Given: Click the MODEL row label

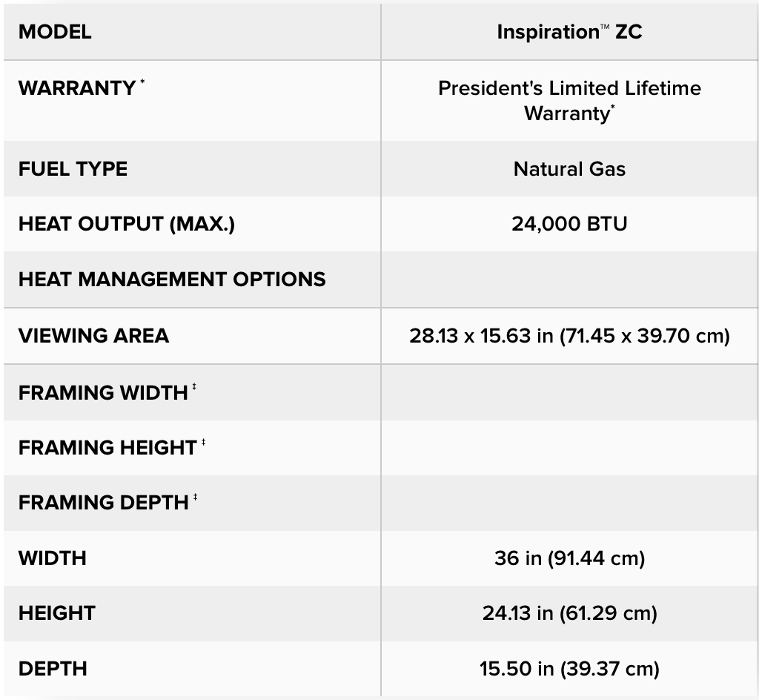Looking at the screenshot, I should pyautogui.click(x=55, y=32).
